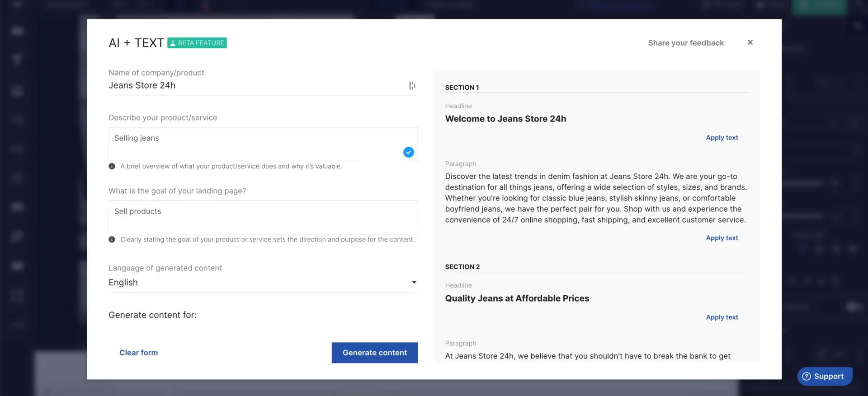868x396 pixels.
Task: Click the Section 1 generated paragraph text
Action: tap(595, 198)
